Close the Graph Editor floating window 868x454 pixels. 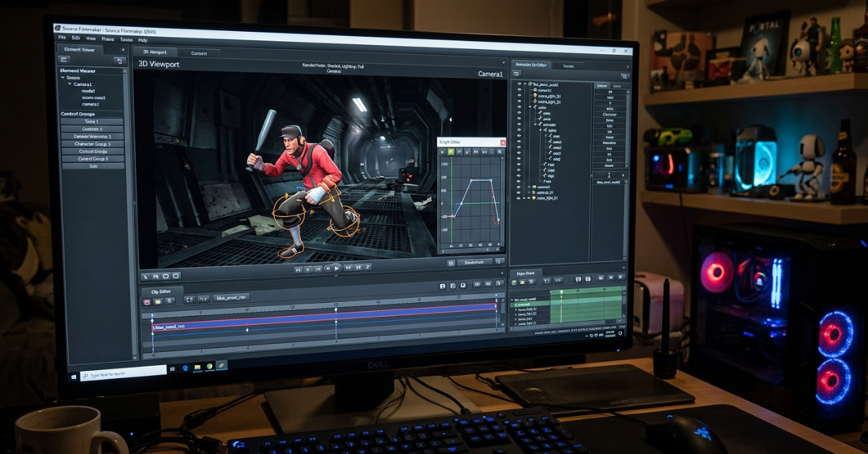(503, 142)
